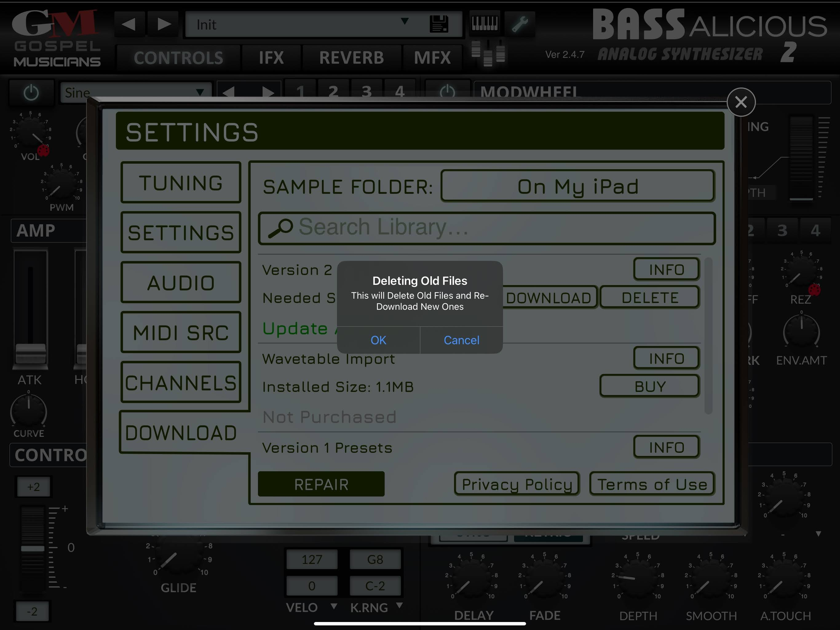840x630 pixels.
Task: Adjust the DEPTH knob
Action: [x=638, y=579]
